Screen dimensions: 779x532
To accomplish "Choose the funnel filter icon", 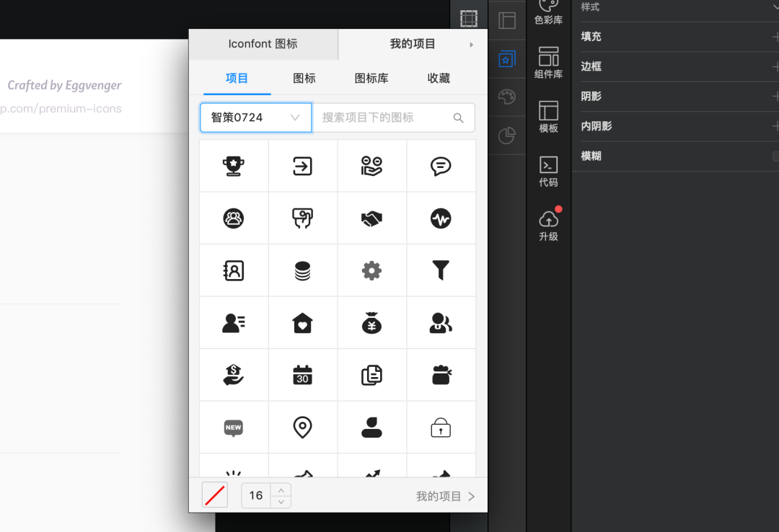I will tap(441, 270).
